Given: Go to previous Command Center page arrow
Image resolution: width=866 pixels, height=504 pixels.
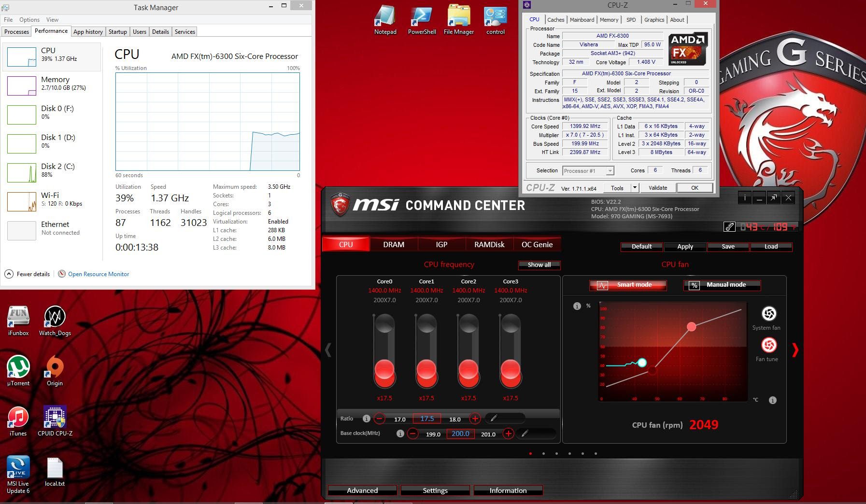Looking at the screenshot, I should [328, 350].
